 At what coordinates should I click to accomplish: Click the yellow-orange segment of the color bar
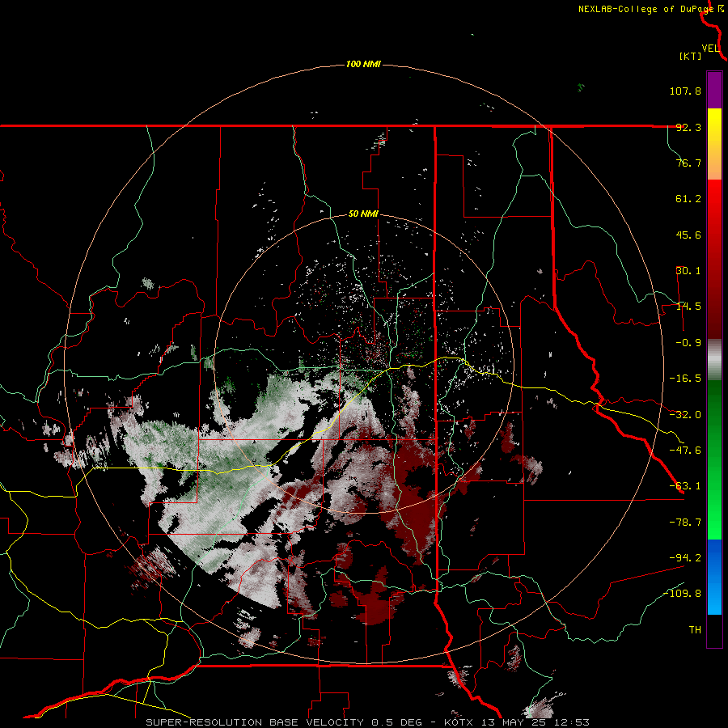tap(714, 144)
